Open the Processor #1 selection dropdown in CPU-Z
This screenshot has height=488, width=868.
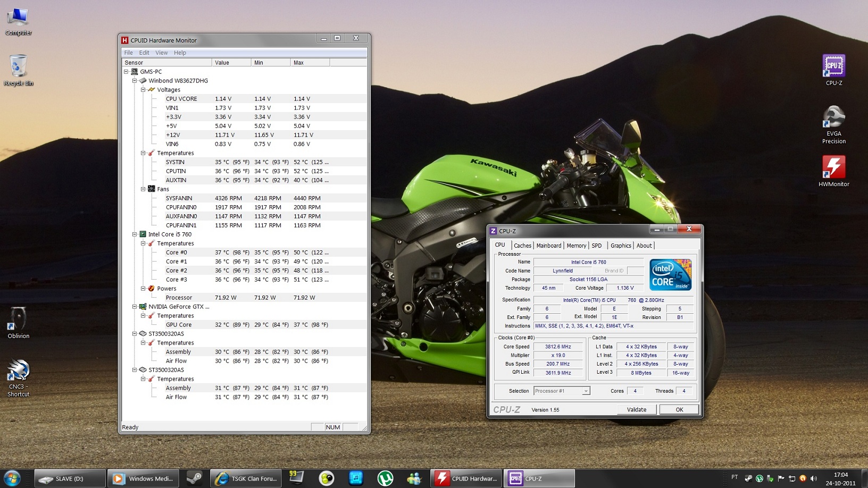pyautogui.click(x=586, y=391)
